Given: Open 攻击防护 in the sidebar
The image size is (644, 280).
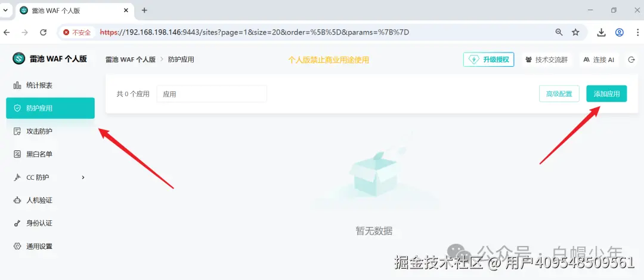Looking at the screenshot, I should [50, 131].
